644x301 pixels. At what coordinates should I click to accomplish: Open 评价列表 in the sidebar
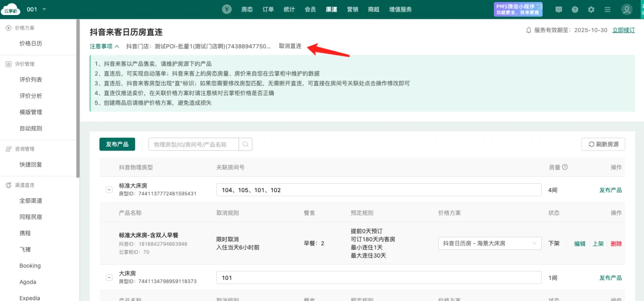(31, 80)
